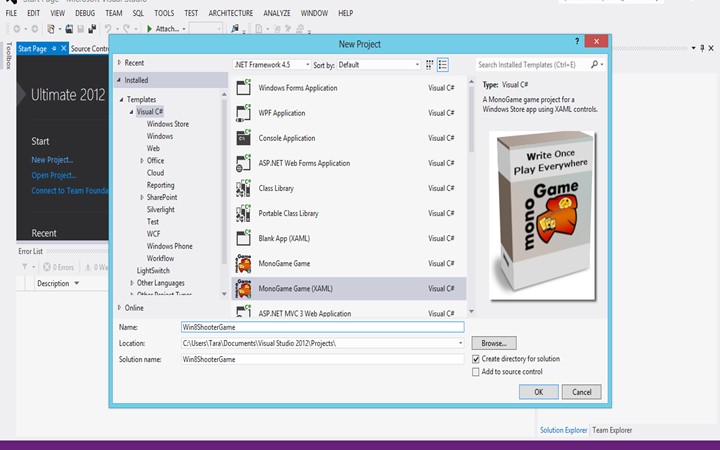
Task: Uncheck Create directory for solution
Action: point(476,358)
